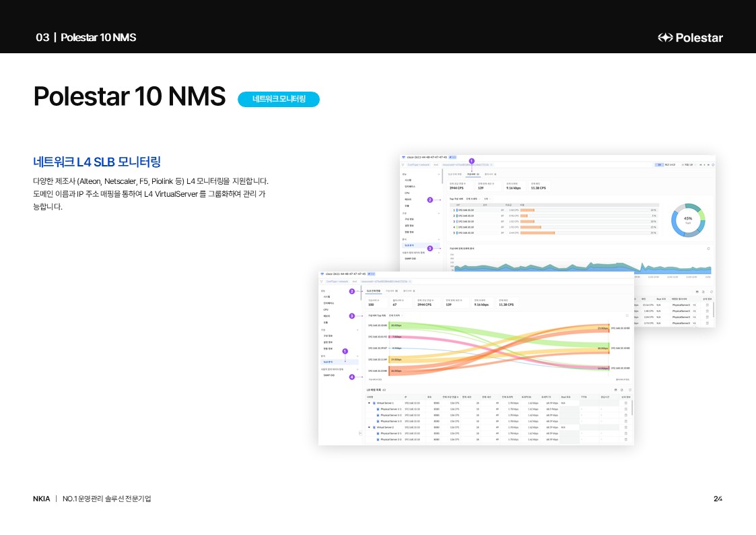Select annotation marker 2 in the front window

[351, 291]
